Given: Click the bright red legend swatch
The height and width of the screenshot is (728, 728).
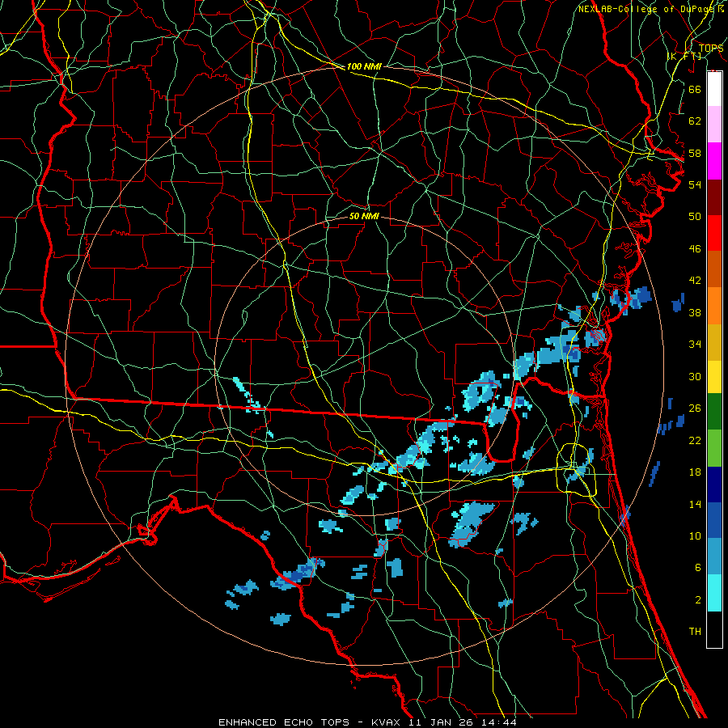Looking at the screenshot, I should click(x=714, y=233).
